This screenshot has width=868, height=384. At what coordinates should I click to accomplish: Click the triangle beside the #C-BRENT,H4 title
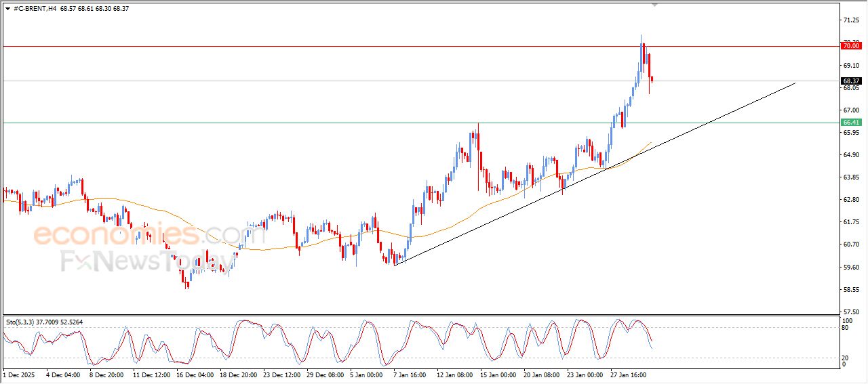point(7,8)
